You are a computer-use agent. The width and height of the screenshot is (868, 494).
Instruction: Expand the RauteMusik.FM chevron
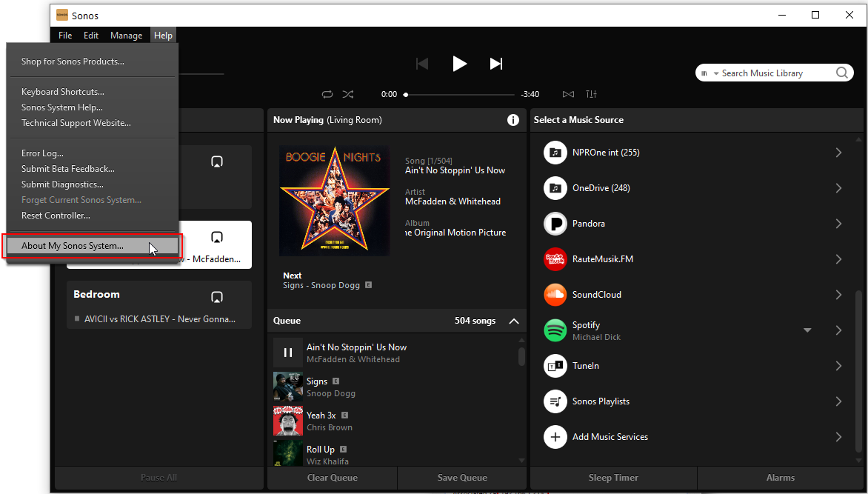(x=838, y=259)
